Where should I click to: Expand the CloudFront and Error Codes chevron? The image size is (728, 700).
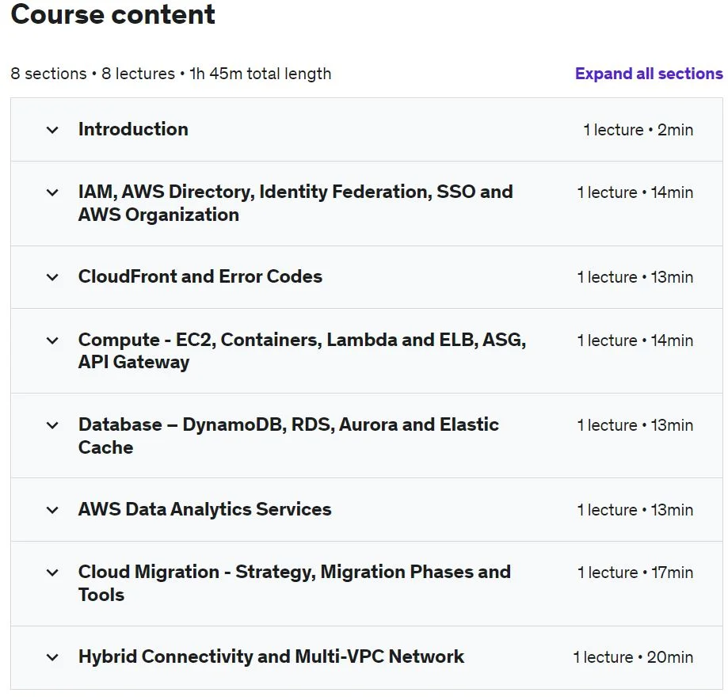click(x=52, y=278)
